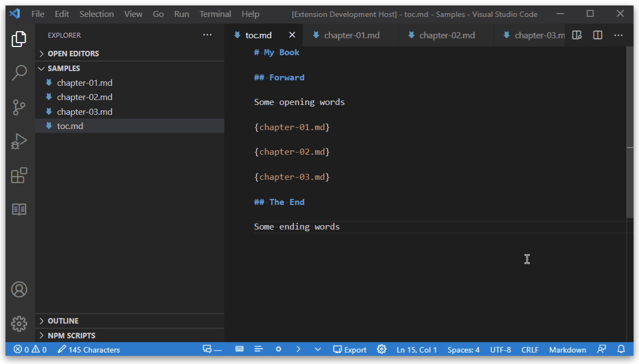
Task: Open chapter-01.md in explorer tree
Action: click(130, 83)
